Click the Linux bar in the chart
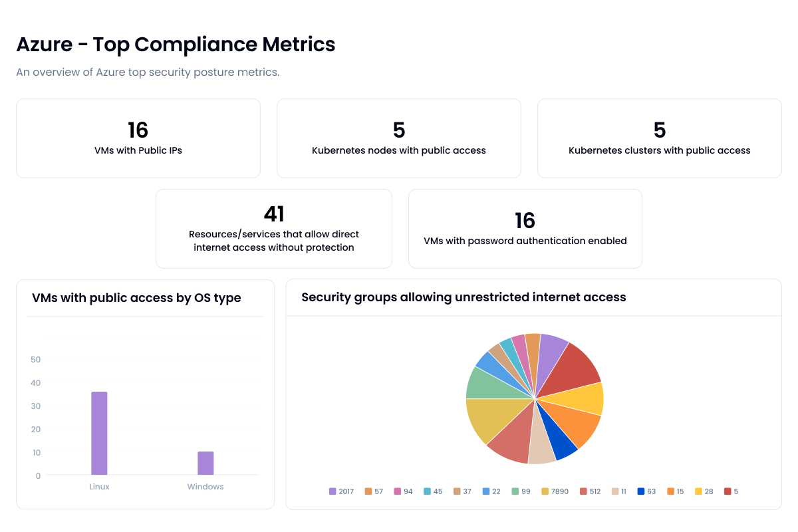The image size is (798, 532). 99,432
